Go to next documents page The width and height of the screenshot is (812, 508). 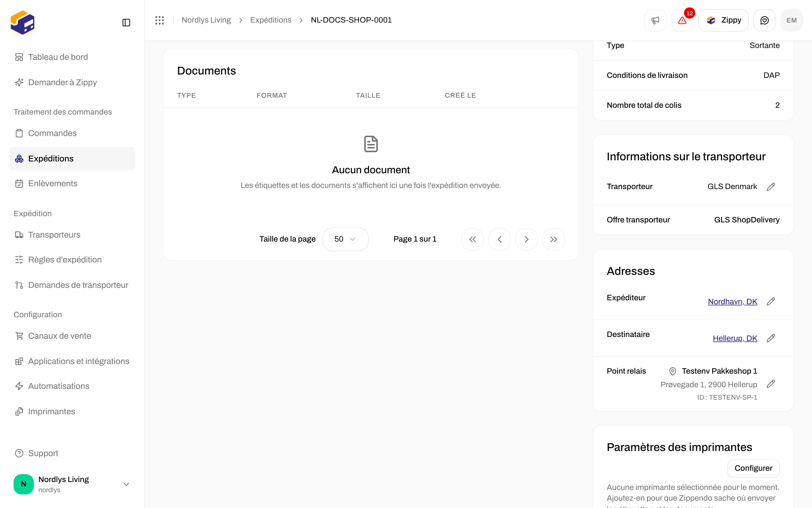pos(526,239)
